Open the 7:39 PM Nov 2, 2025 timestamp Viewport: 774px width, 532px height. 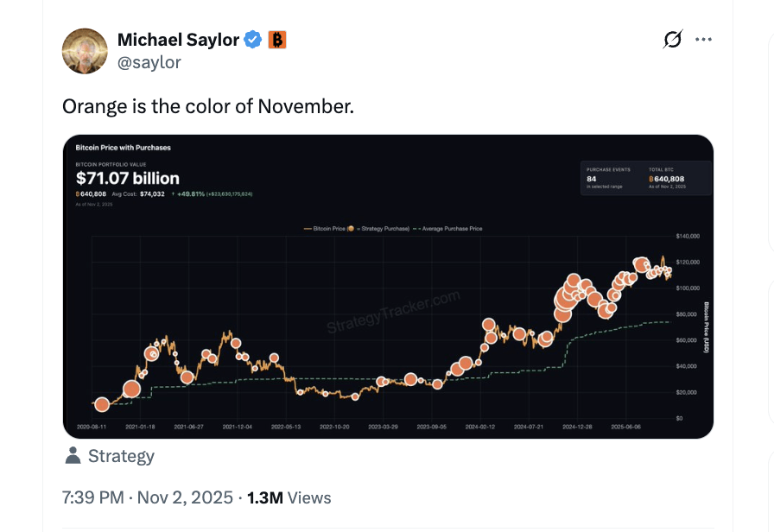point(148,497)
